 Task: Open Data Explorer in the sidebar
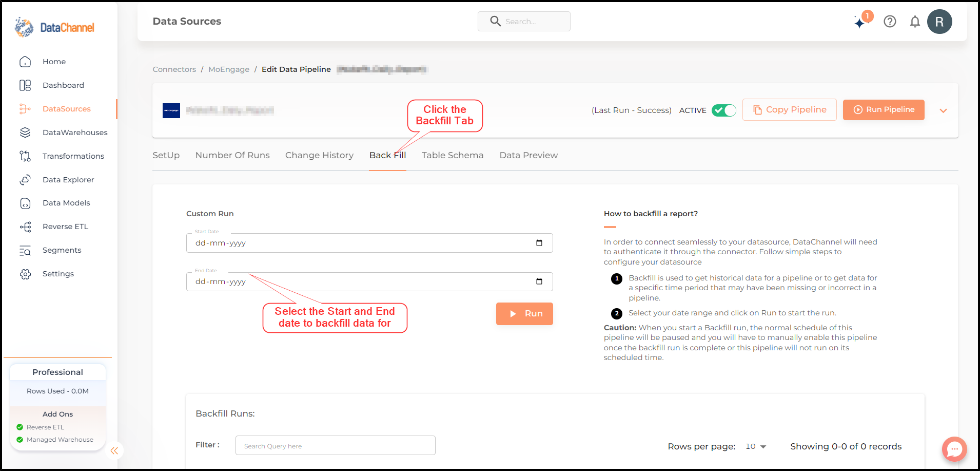pos(68,180)
